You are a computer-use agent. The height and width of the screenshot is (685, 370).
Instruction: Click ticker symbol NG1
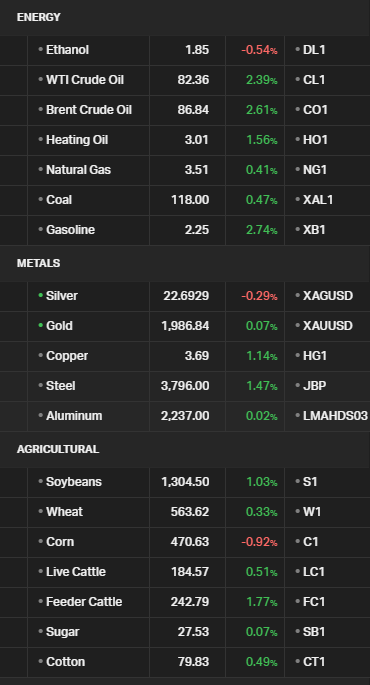(x=315, y=170)
